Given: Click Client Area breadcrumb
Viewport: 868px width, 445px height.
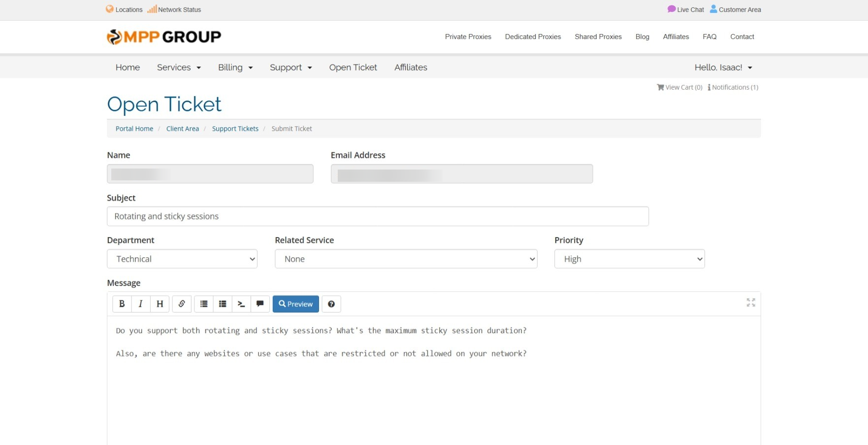Looking at the screenshot, I should [x=183, y=129].
